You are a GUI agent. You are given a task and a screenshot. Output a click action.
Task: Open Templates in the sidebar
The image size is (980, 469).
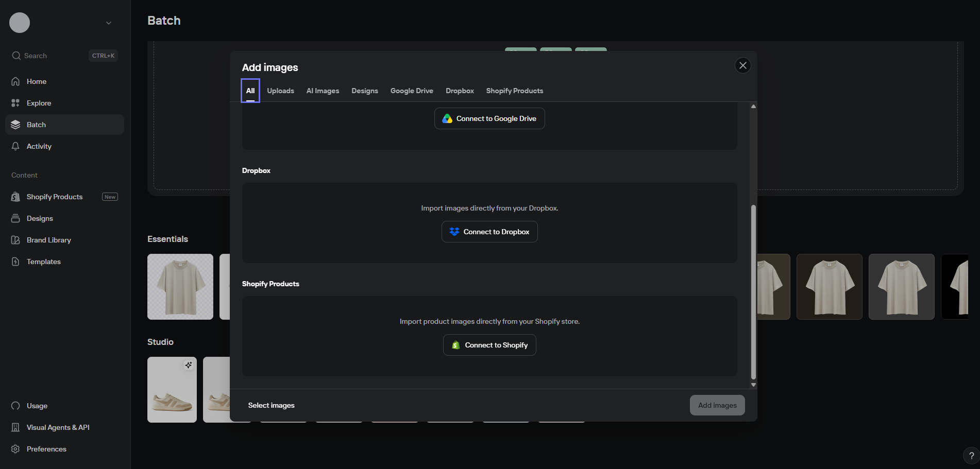(64, 262)
